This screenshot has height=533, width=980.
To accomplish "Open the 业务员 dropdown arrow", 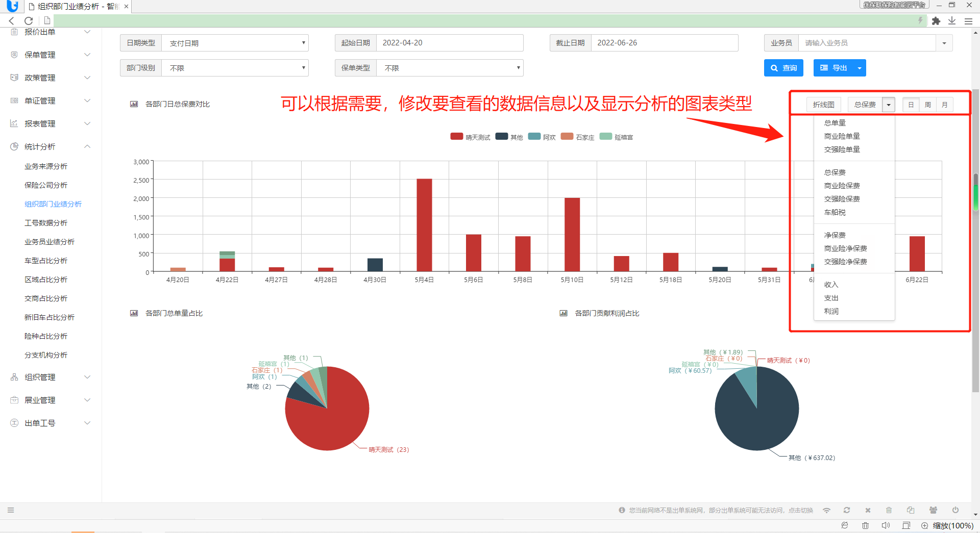I will [944, 43].
